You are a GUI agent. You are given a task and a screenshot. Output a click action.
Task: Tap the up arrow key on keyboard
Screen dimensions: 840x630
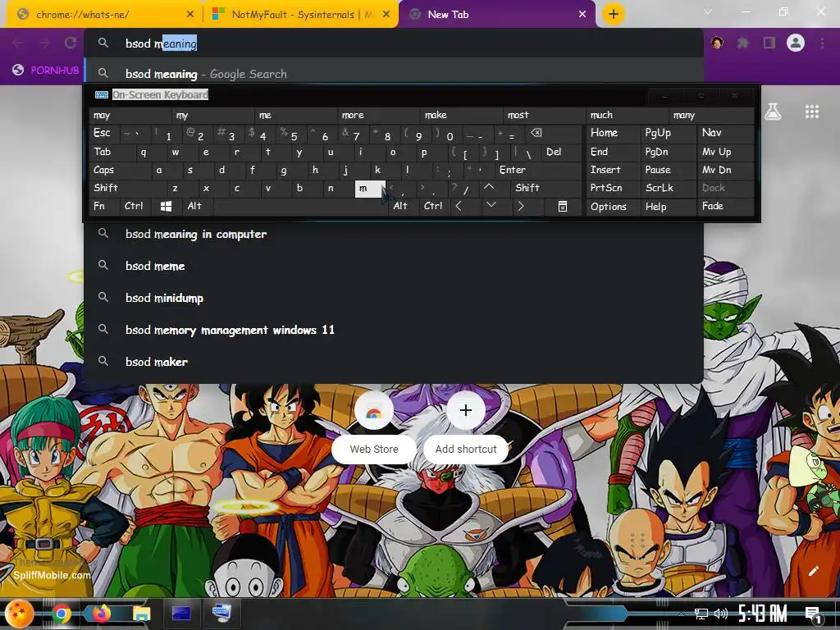(489, 188)
